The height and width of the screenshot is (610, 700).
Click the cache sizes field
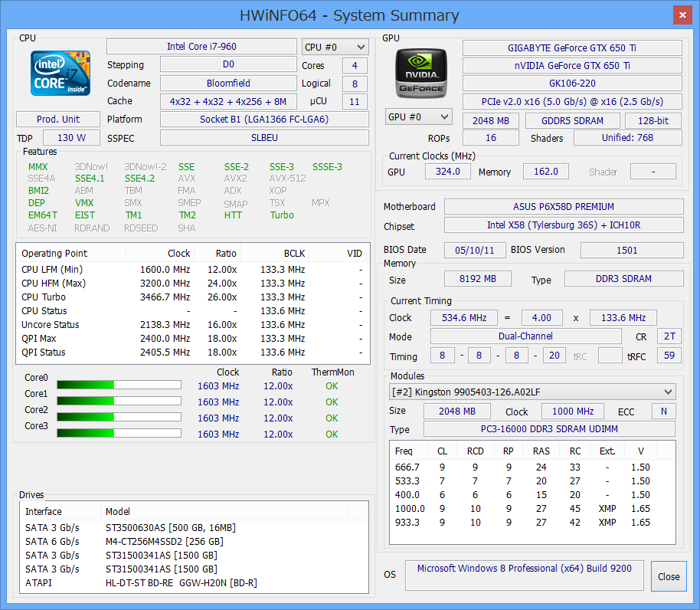point(228,101)
